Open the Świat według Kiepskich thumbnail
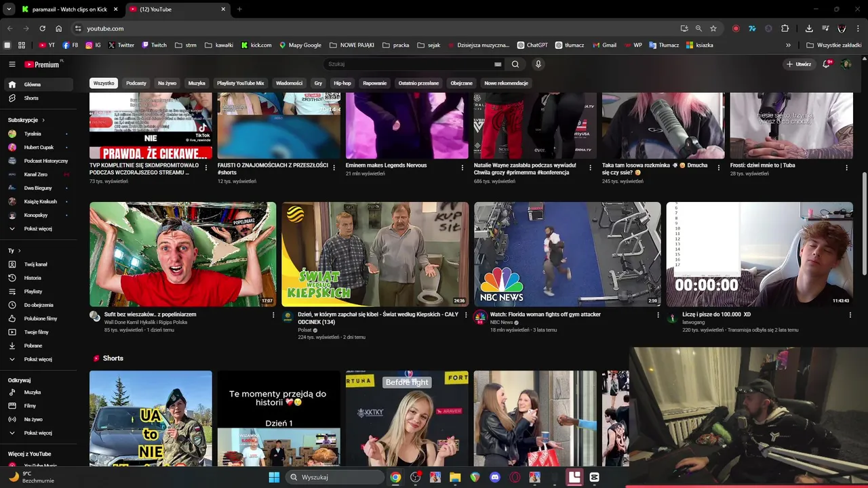Image resolution: width=868 pixels, height=488 pixels. pyautogui.click(x=375, y=254)
